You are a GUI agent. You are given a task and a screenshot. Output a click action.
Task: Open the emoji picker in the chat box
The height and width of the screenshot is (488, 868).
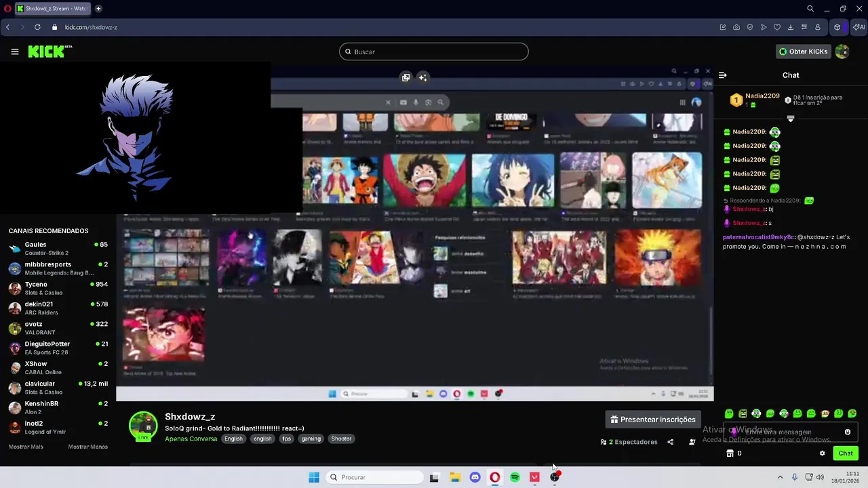click(x=848, y=432)
